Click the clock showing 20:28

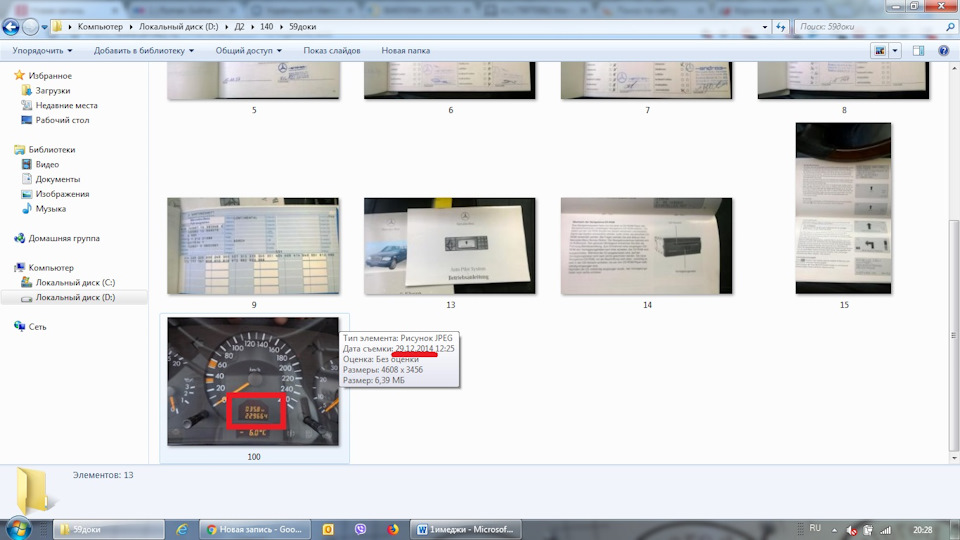[923, 530]
